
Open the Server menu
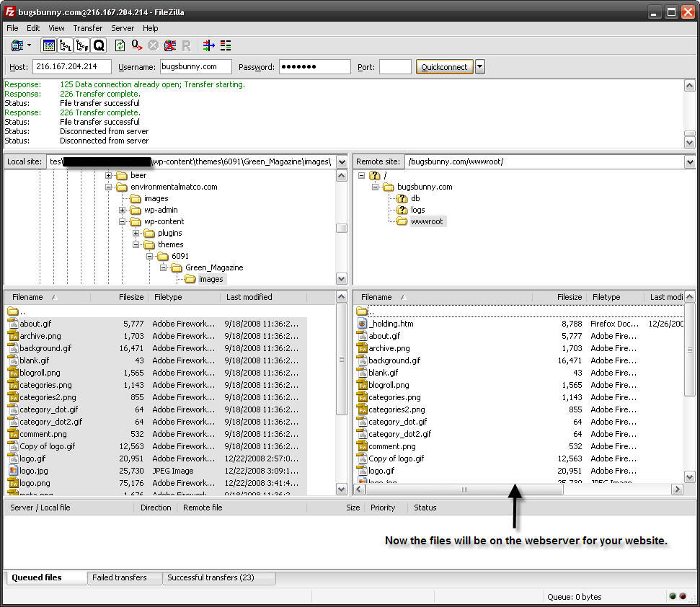pyautogui.click(x=123, y=28)
